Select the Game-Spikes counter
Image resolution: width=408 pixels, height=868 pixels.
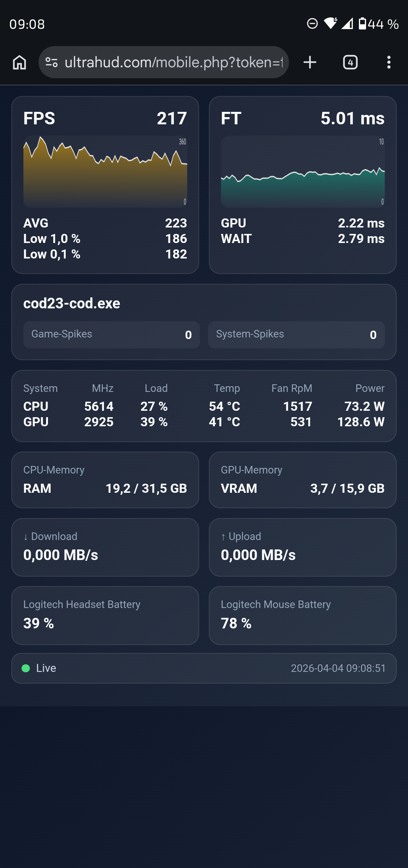click(111, 334)
